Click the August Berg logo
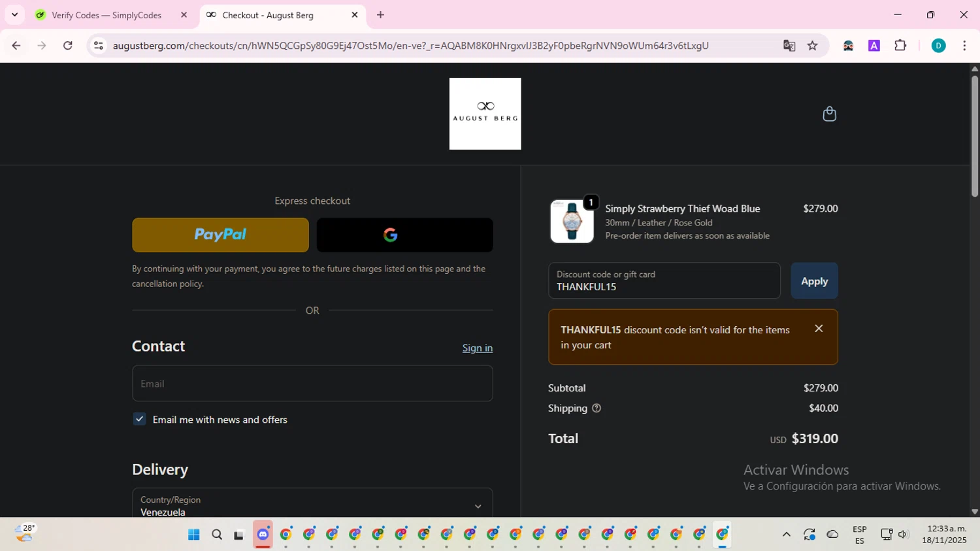 point(485,114)
